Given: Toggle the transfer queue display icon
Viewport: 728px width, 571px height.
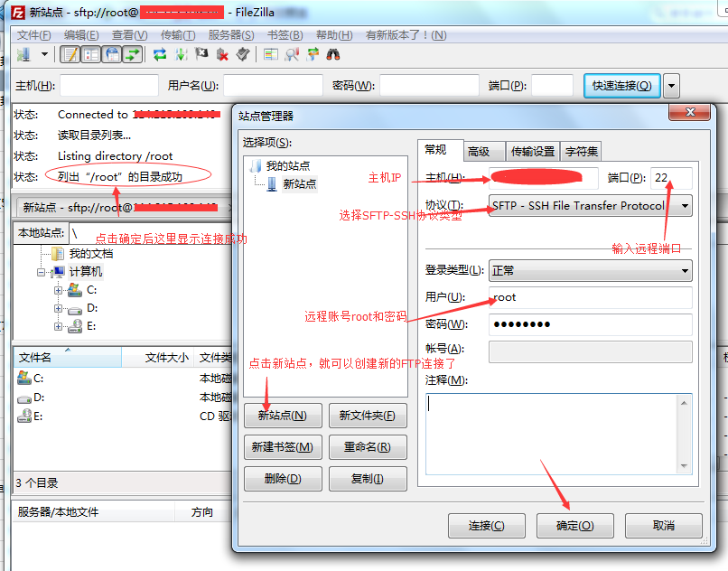Looking at the screenshot, I should 133,55.
